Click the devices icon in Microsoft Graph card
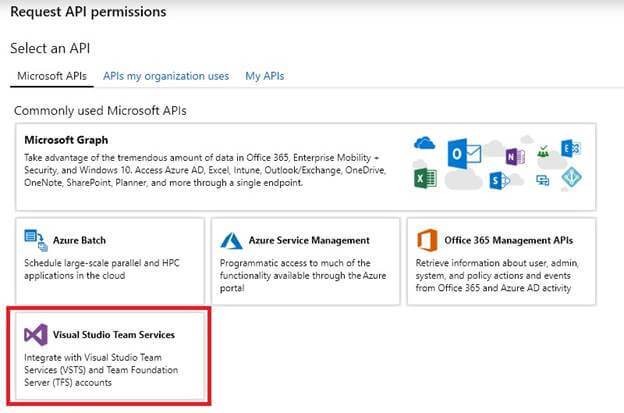Image resolution: width=624 pixels, height=413 pixels. tap(542, 180)
